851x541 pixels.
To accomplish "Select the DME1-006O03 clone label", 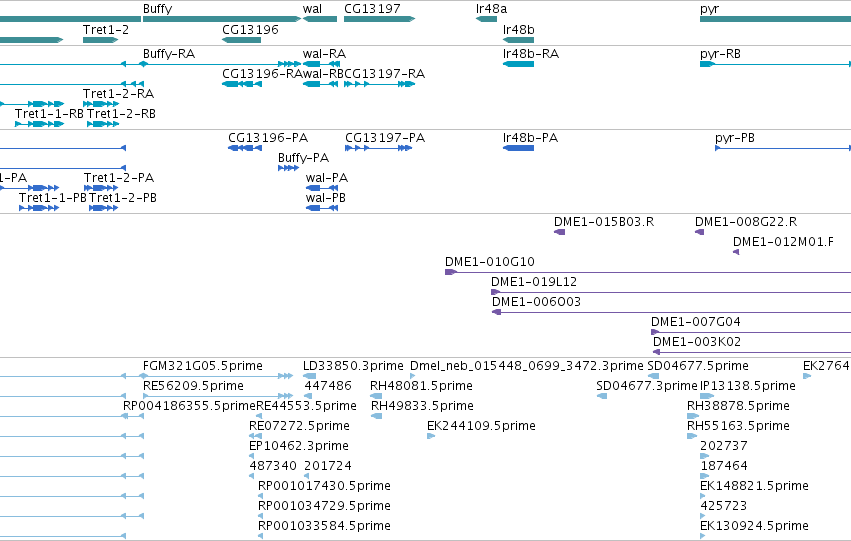I will click(536, 302).
